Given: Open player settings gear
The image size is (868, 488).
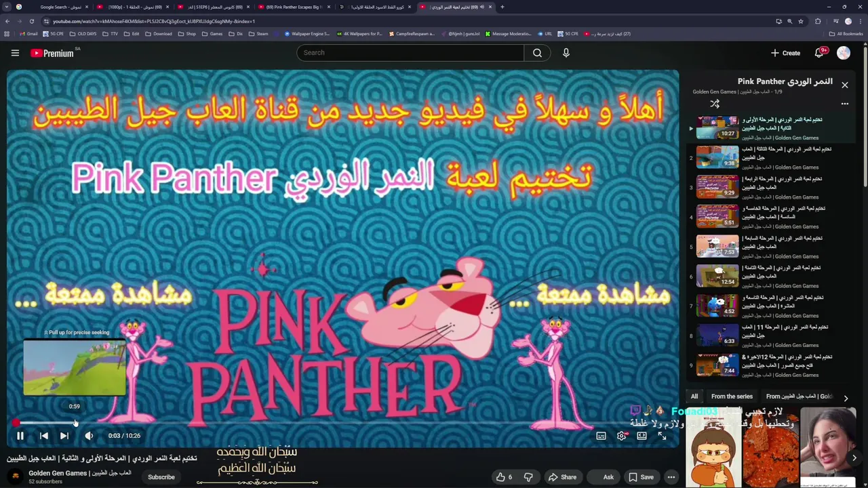Looking at the screenshot, I should click(x=622, y=436).
